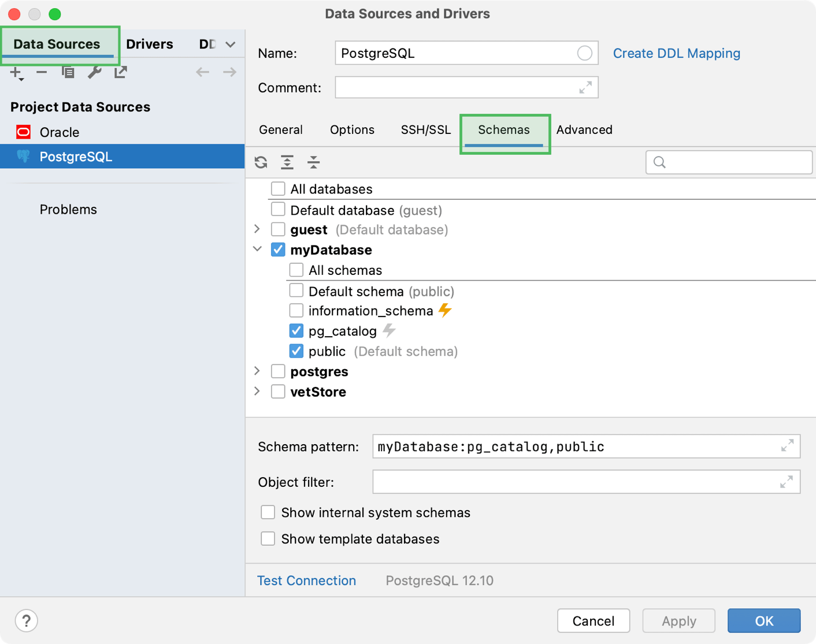Click the PostgreSQL elephant icon
Viewport: 816px width, 644px height.
23,157
